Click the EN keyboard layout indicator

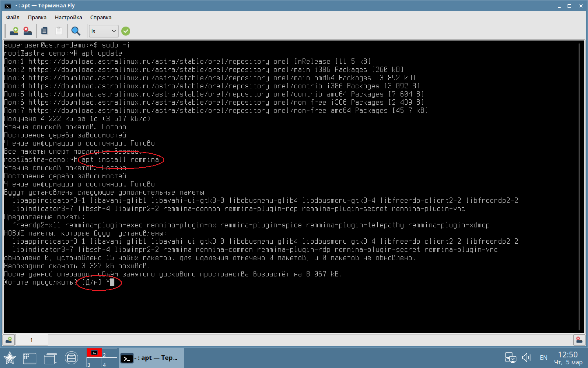(x=543, y=358)
